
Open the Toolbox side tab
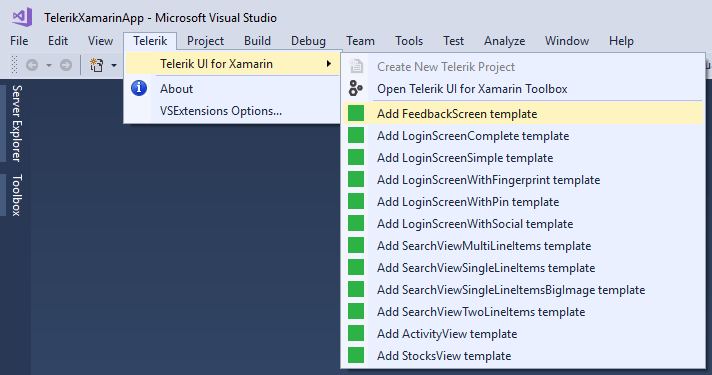tap(16, 195)
